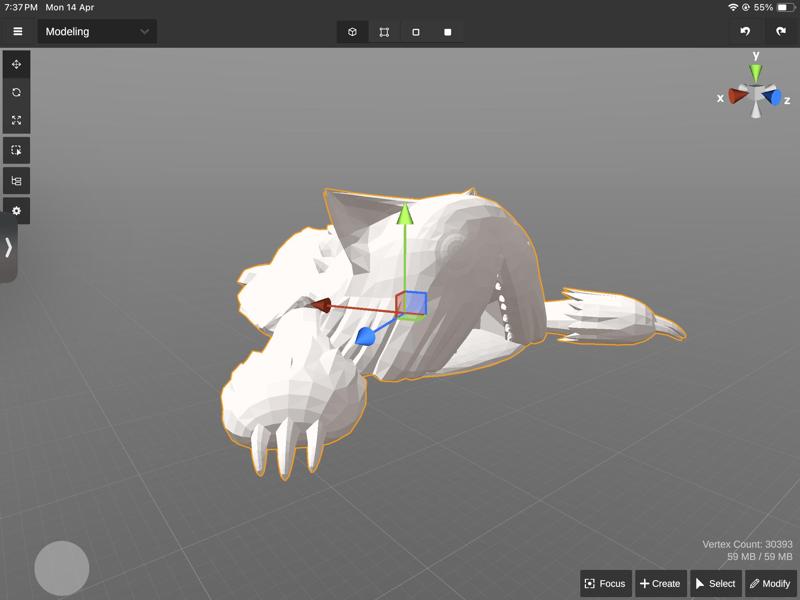Undo the last action
This screenshot has height=600, width=800.
pyautogui.click(x=745, y=32)
